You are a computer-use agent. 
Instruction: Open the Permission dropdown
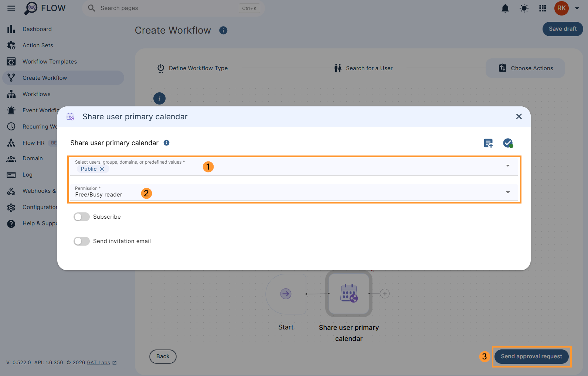(x=294, y=192)
